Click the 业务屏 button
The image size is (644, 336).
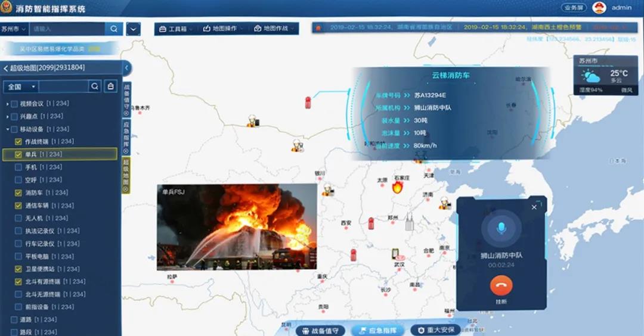(x=574, y=8)
